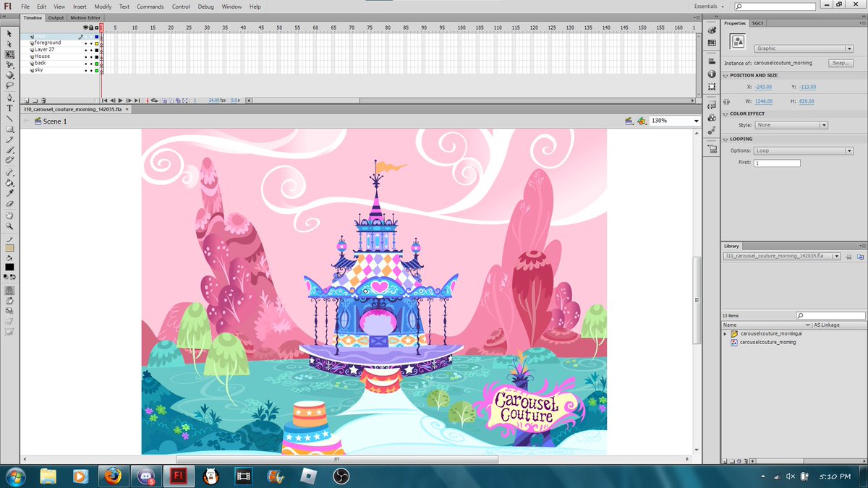Image resolution: width=868 pixels, height=488 pixels.
Task: Select the Selection arrow tool
Action: coord(9,33)
